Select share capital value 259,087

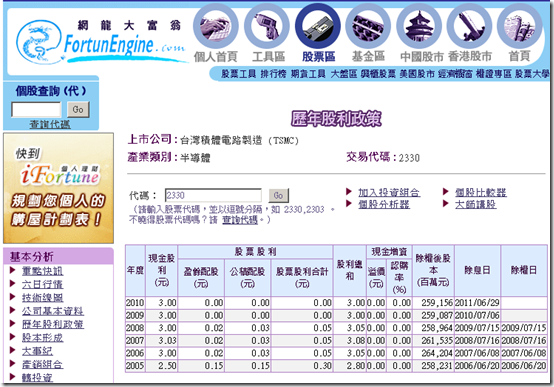point(433,315)
